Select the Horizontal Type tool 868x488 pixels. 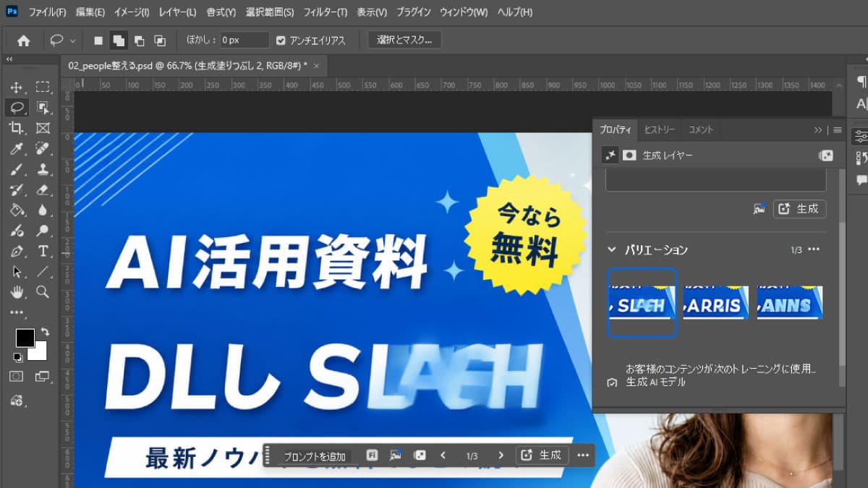[43, 252]
